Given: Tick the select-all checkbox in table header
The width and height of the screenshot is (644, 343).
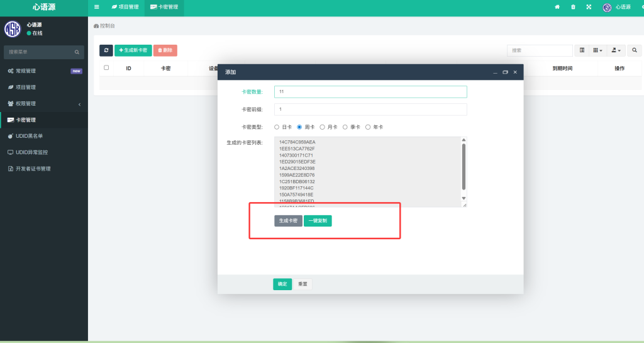Looking at the screenshot, I should [x=106, y=68].
